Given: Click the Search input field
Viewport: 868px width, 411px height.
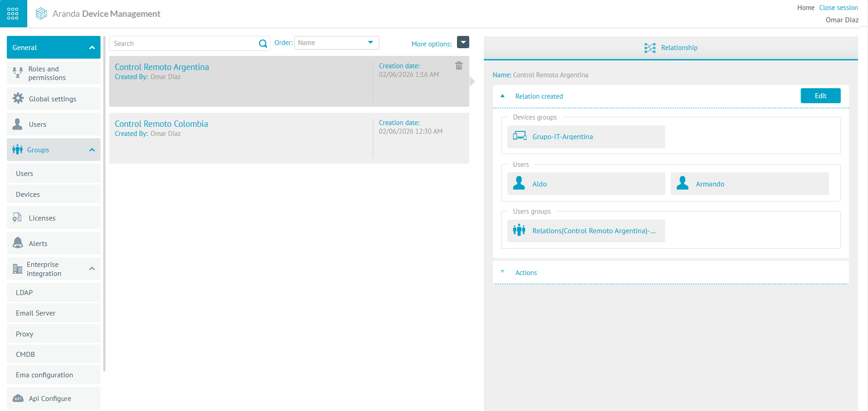Looking at the screenshot, I should point(183,44).
